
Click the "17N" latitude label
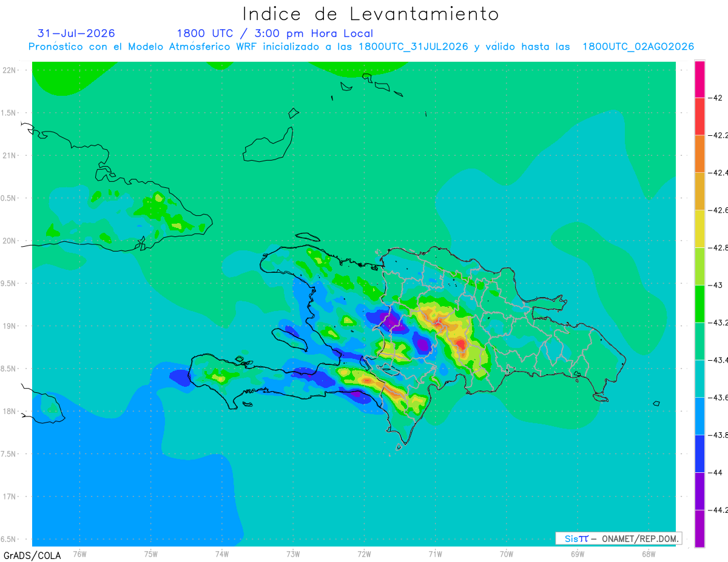[10, 497]
